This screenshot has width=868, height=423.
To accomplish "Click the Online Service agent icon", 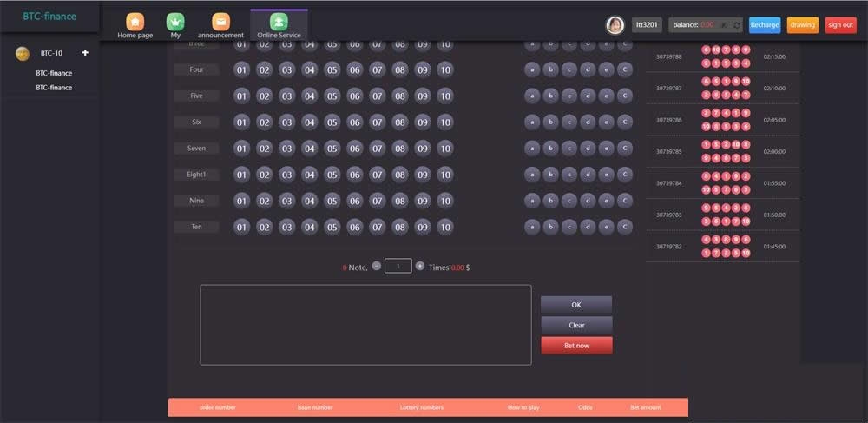I will (279, 22).
